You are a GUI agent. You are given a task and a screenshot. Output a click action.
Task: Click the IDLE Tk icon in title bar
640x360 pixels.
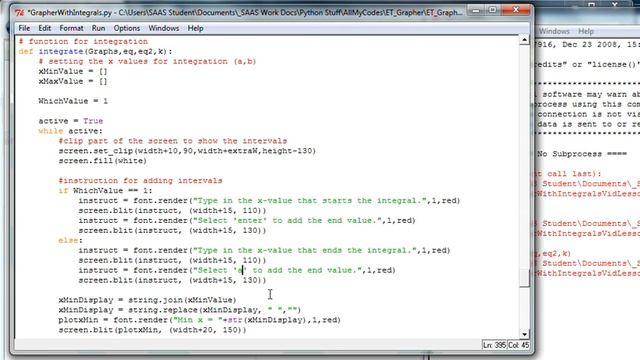pyautogui.click(x=19, y=13)
